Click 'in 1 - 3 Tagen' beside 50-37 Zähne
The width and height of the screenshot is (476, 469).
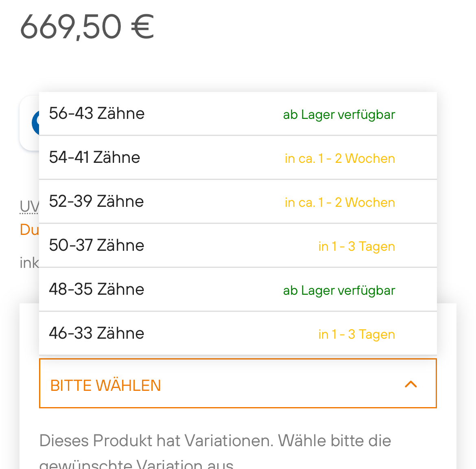[x=356, y=246]
